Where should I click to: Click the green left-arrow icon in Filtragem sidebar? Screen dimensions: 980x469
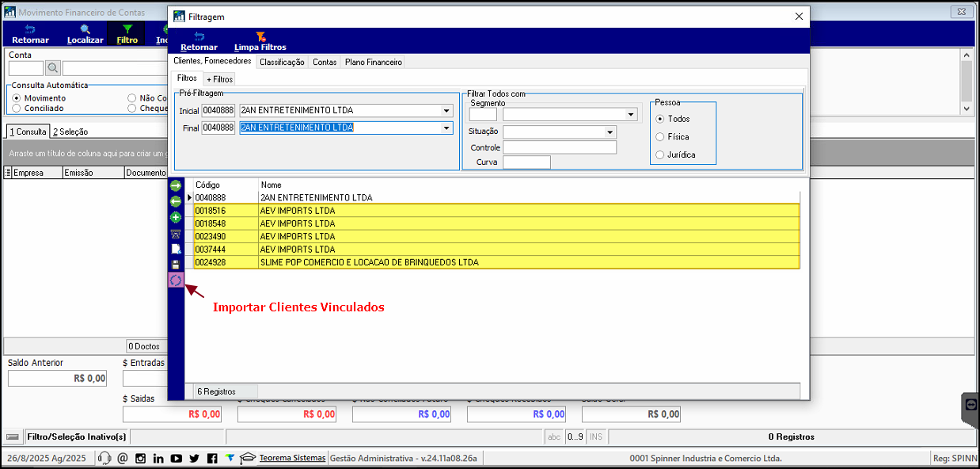point(176,201)
